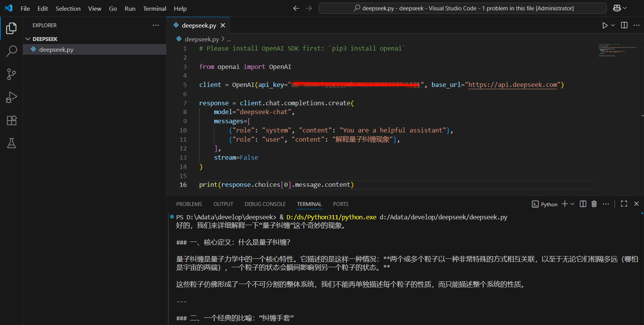Open the dropdown next to the Copilot icon
The height and width of the screenshot is (325, 644).
625,8
